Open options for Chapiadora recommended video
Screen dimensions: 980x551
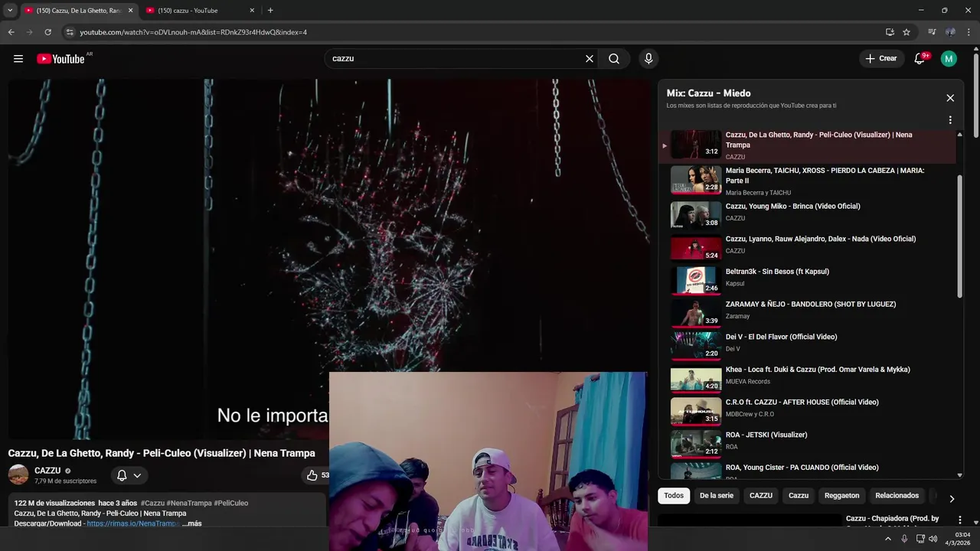(x=959, y=520)
